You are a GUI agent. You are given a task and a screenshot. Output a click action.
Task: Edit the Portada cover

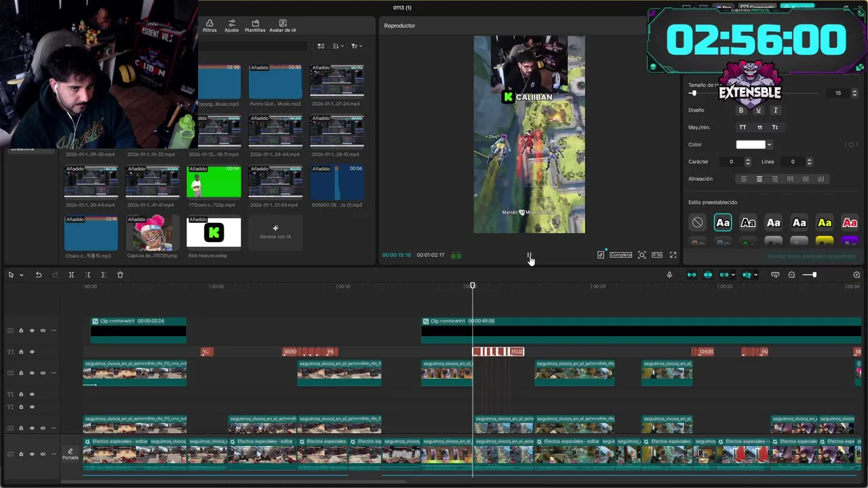click(x=71, y=454)
